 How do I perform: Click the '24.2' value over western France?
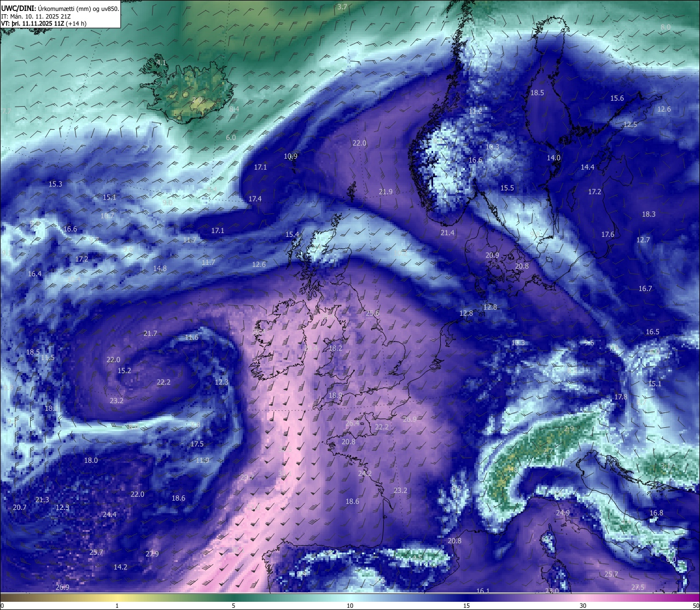(x=365, y=473)
